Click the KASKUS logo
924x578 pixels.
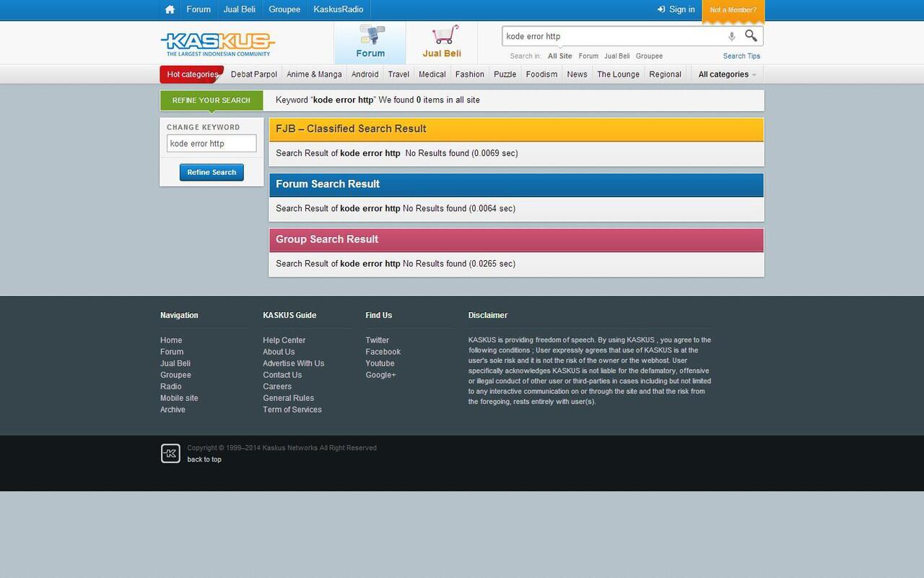click(217, 44)
